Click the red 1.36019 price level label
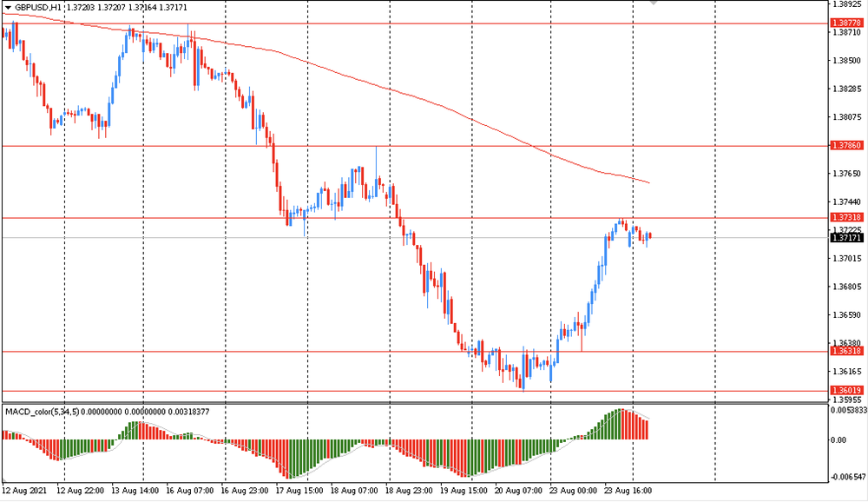Viewport: 868px width, 502px height. (846, 390)
